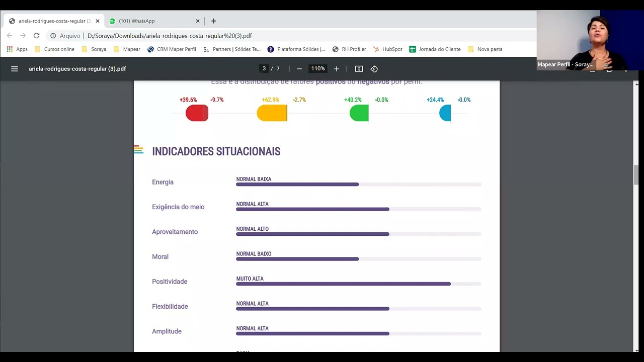The width and height of the screenshot is (644, 362).
Task: Rotate the PDF counterclockwise icon
Action: coord(374,69)
